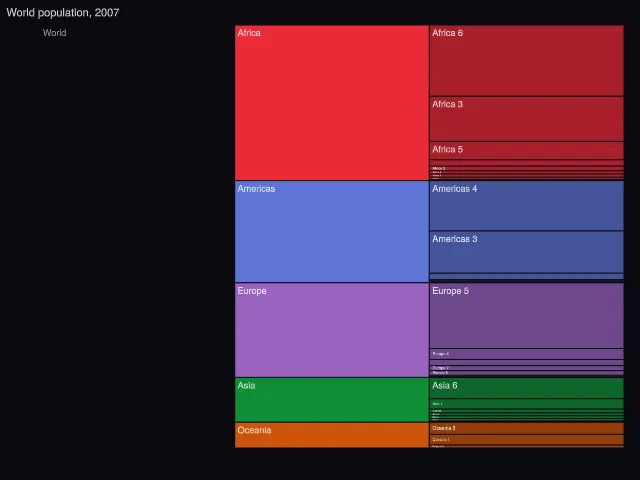Open the Africa 5 segment
This screenshot has height=480, width=640.
(527, 151)
